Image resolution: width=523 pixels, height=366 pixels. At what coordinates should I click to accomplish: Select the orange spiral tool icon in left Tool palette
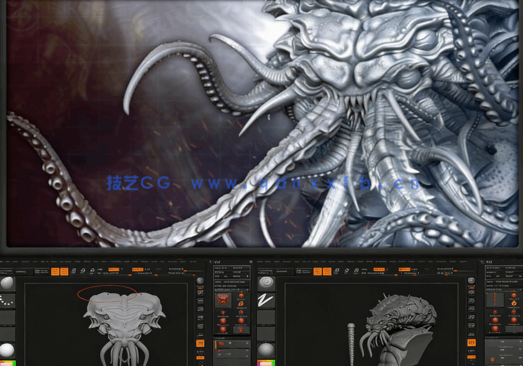coord(240,304)
